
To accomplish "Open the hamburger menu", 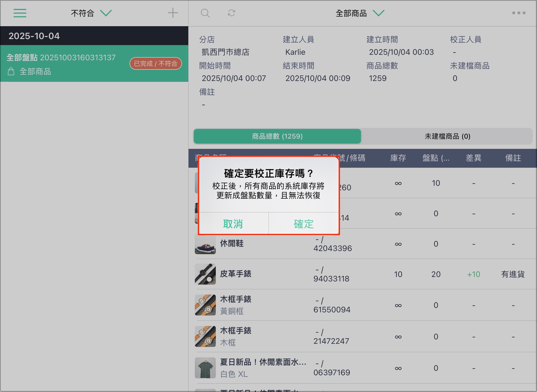I will (20, 13).
